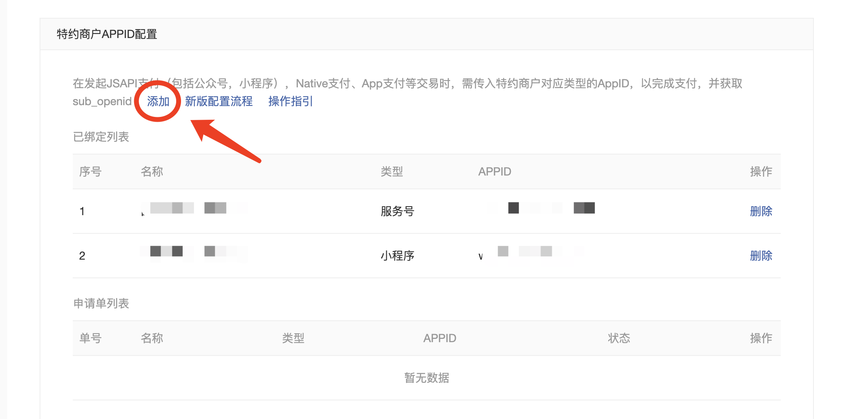Delete the 小程序 row via 删除
The width and height of the screenshot is (868, 419).
(x=761, y=256)
